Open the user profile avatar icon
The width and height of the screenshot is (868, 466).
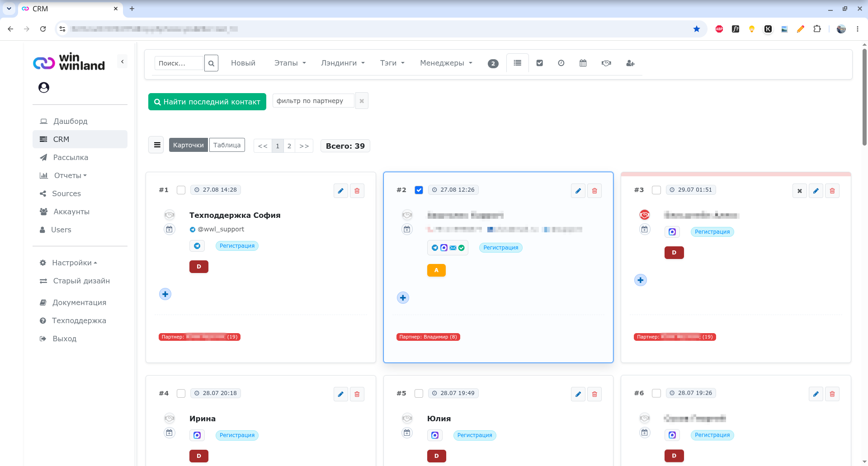point(44,87)
